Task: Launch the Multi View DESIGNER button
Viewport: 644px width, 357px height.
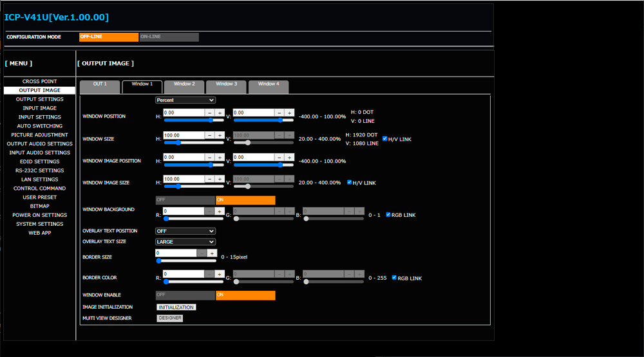Action: point(170,318)
